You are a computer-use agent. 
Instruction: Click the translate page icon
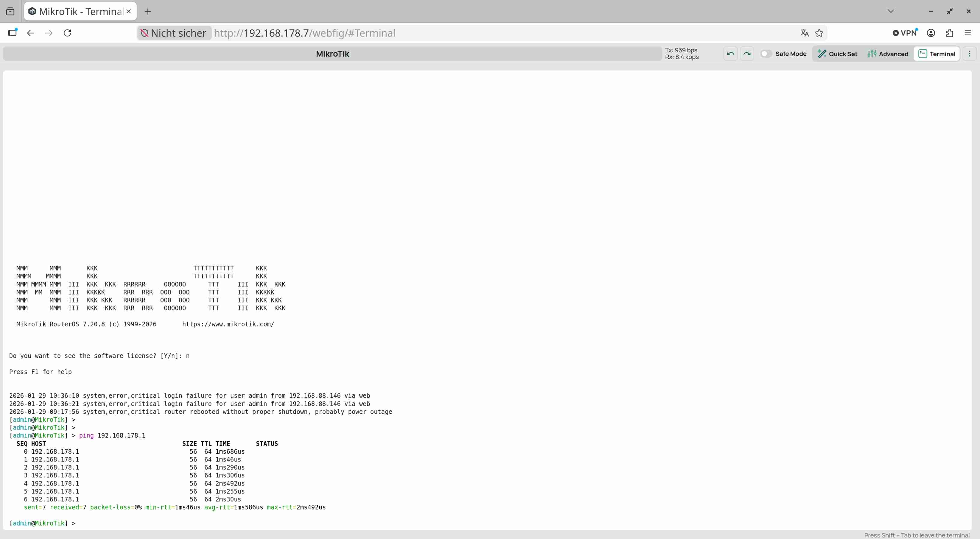pos(805,33)
